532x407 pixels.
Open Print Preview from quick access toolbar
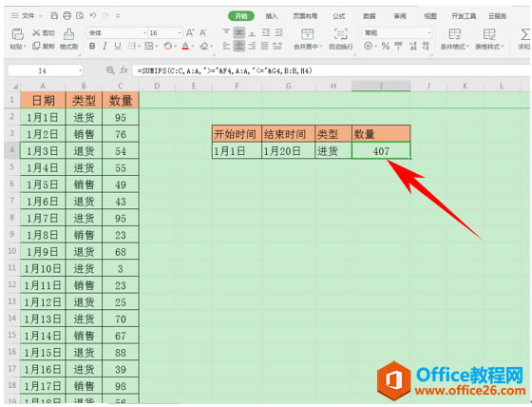[80, 15]
